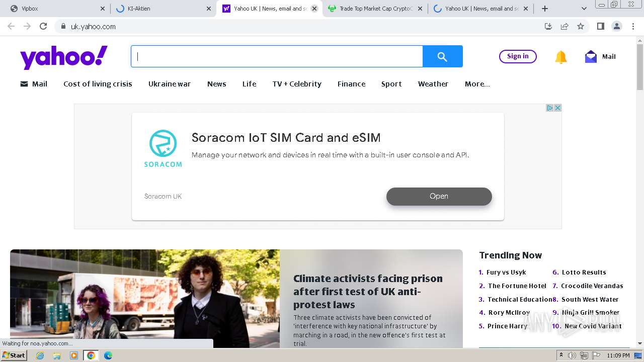Viewport: 644px width, 362px height.
Task: Open trending topic The Fortune Hotel
Action: click(517, 286)
